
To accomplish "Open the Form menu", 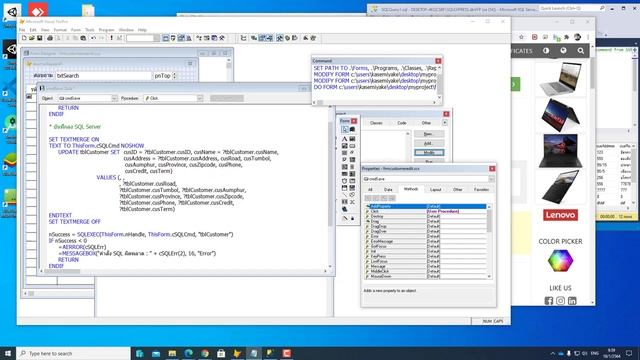I will [x=76, y=30].
